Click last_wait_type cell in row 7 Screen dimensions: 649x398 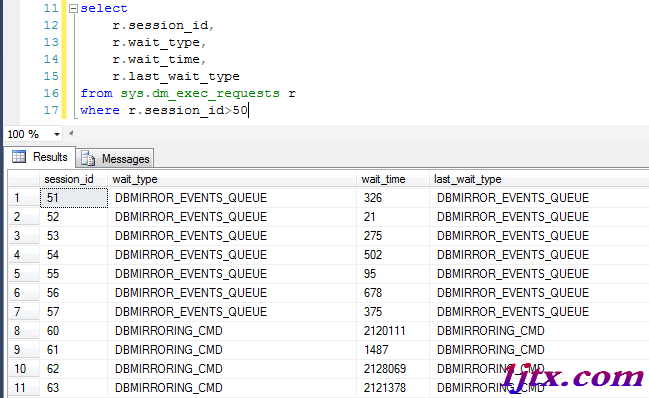click(539, 312)
